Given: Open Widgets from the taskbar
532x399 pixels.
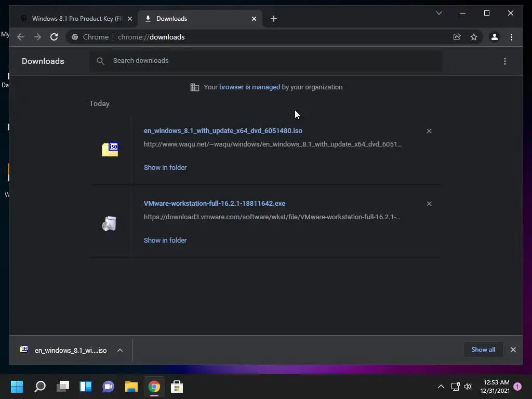Looking at the screenshot, I should [86, 387].
